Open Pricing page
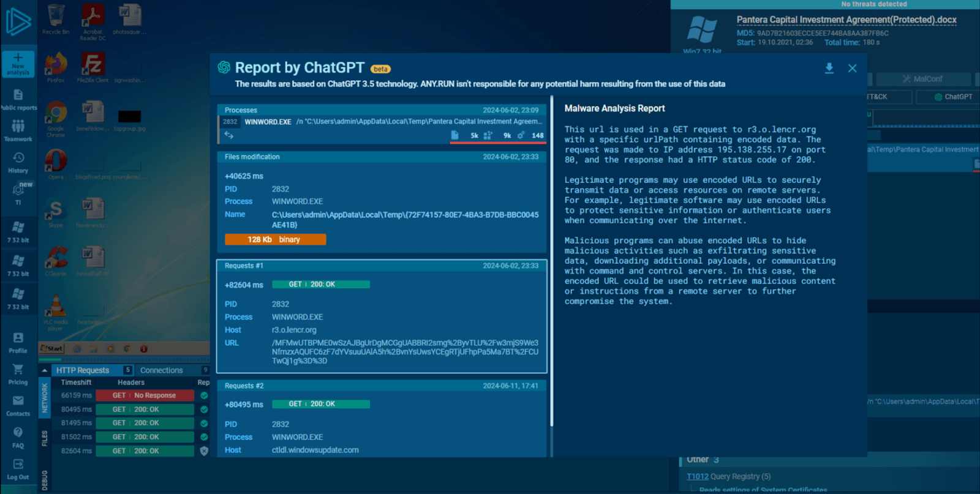This screenshot has height=494, width=980. tap(18, 374)
